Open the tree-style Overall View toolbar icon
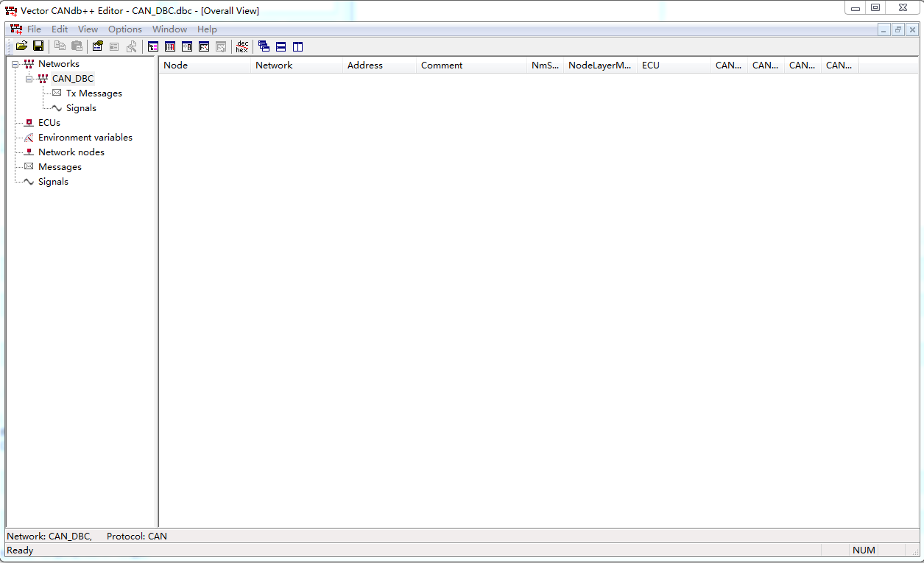This screenshot has height=563, width=924. tap(153, 46)
